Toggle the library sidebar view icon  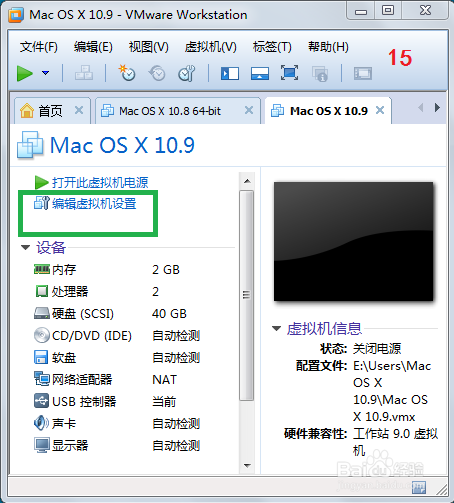[x=230, y=73]
